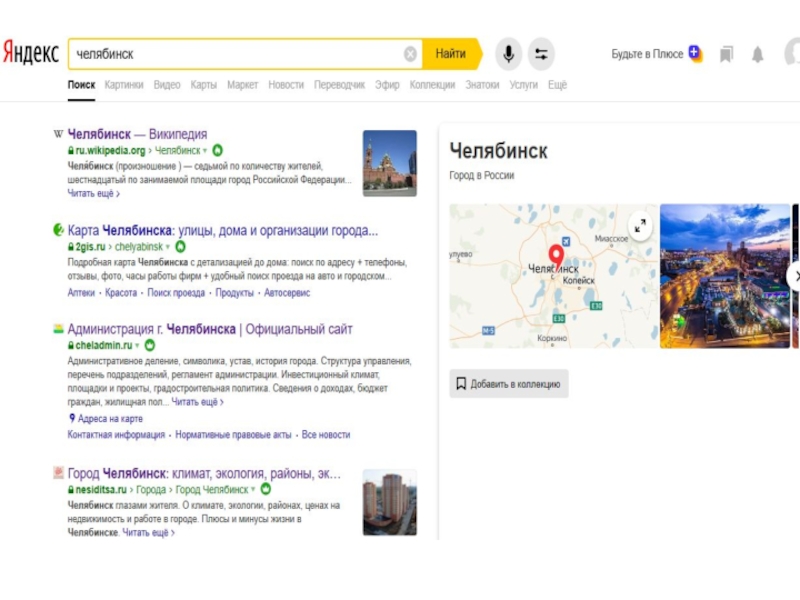Screen dimensions: 800x600
Task: Open Челябинск — Википедия result
Action: tap(137, 134)
